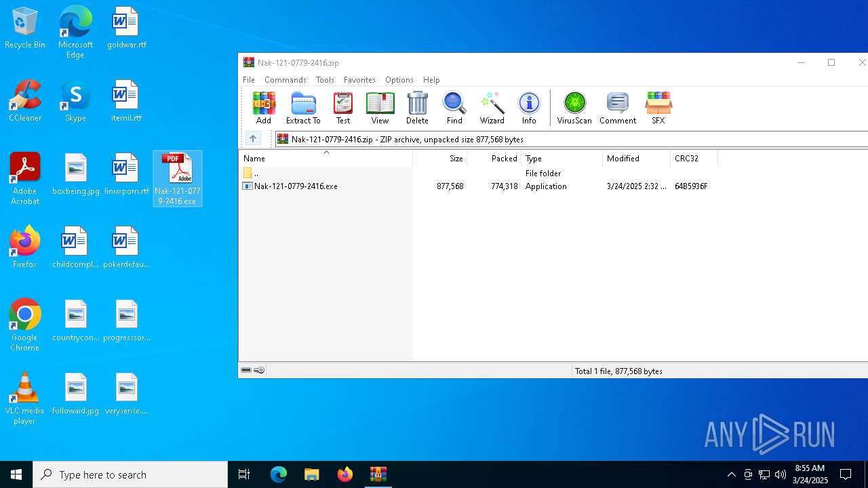
Task: Sort by Type column header
Action: pyautogui.click(x=562, y=158)
